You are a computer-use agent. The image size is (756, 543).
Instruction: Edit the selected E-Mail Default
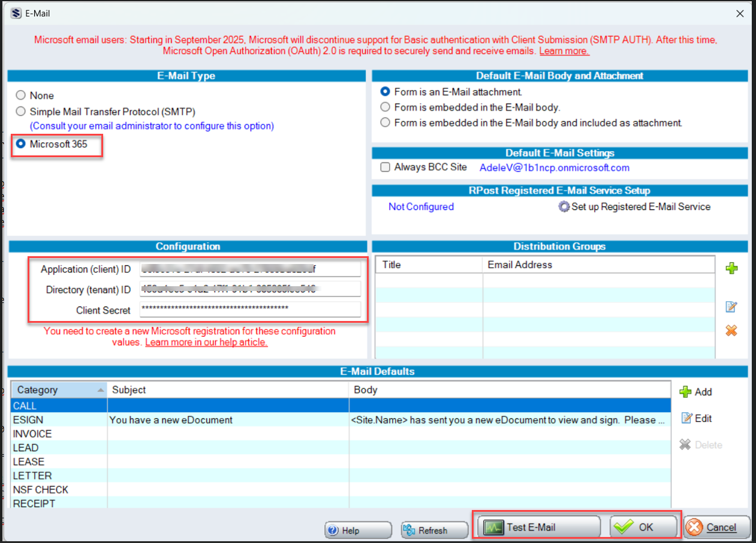pyautogui.click(x=696, y=418)
